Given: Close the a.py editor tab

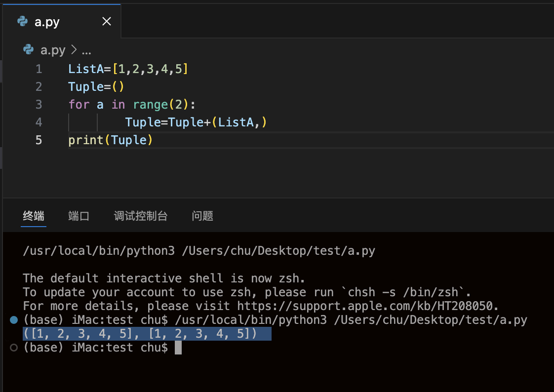Looking at the screenshot, I should pos(106,22).
